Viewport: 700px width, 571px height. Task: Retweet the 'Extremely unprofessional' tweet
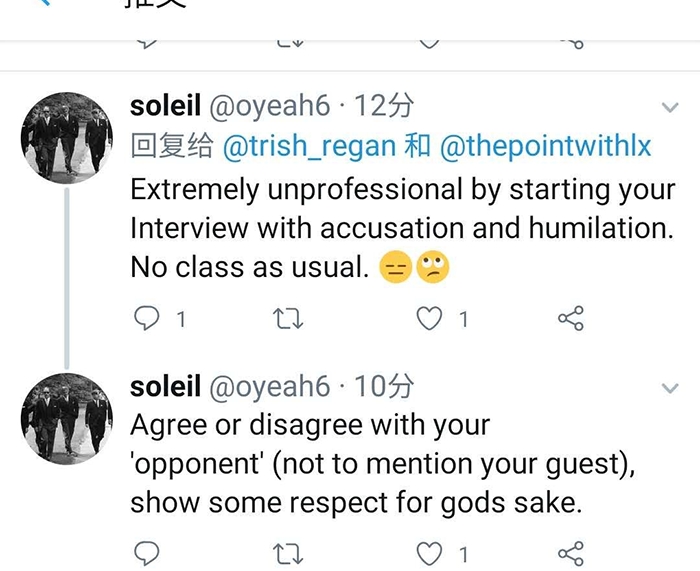pyautogui.click(x=288, y=319)
